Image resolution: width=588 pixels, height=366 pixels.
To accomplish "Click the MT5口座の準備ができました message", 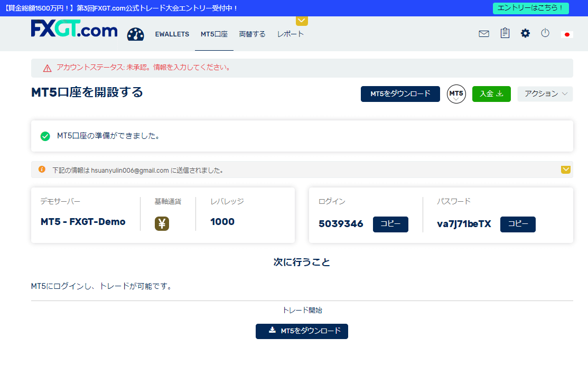I will point(109,136).
